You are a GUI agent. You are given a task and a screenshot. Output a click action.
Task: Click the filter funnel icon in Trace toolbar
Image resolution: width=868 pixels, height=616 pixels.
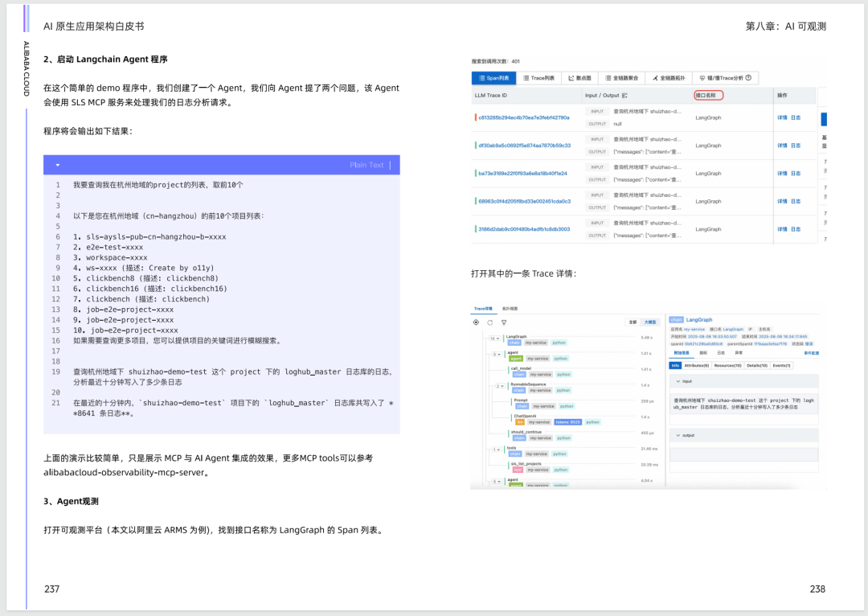pyautogui.click(x=504, y=322)
